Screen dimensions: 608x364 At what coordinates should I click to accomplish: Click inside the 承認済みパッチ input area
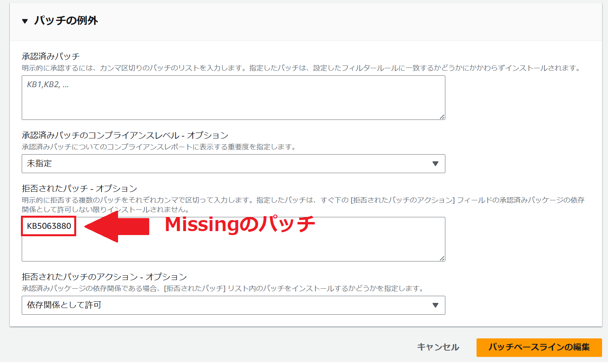pos(233,97)
